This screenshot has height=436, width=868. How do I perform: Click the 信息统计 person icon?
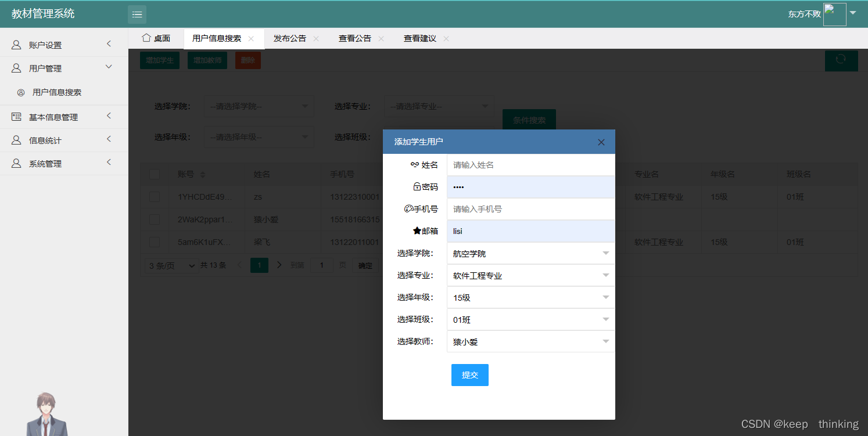pos(17,140)
